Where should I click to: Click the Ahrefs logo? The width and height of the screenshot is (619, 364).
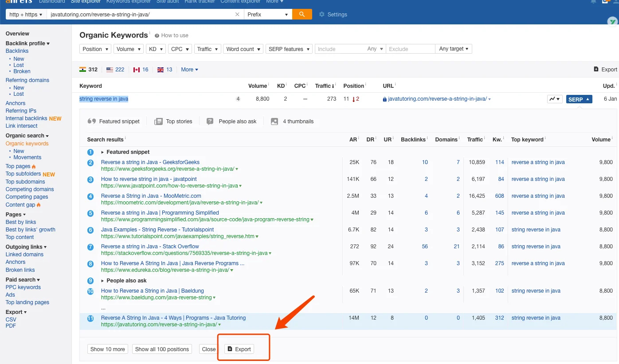point(19,2)
